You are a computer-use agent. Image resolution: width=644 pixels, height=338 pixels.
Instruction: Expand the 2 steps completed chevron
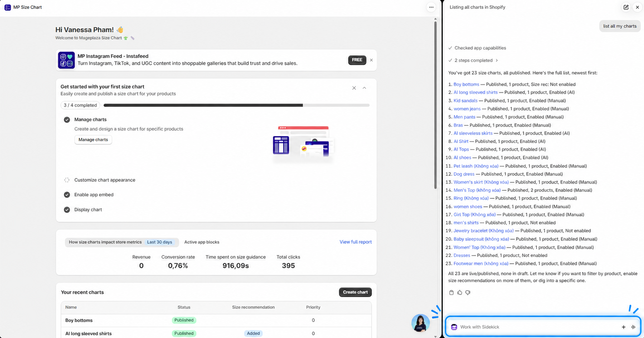tap(496, 60)
